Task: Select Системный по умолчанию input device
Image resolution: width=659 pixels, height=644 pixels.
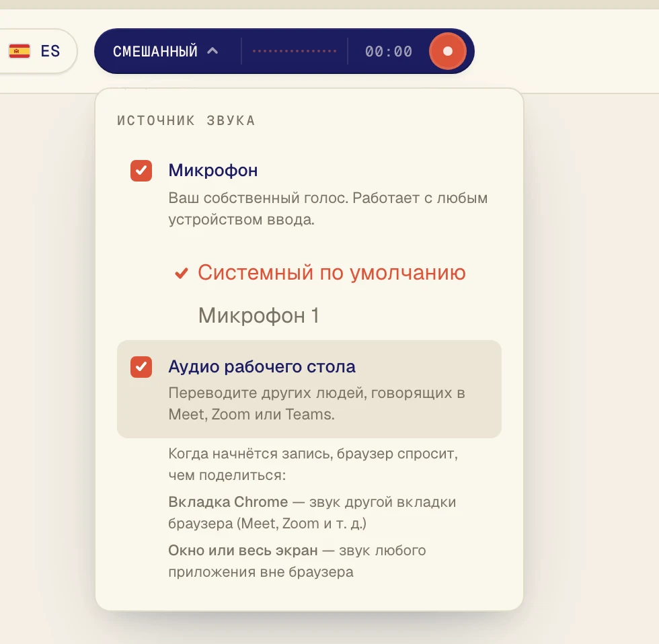Action: coord(320,273)
